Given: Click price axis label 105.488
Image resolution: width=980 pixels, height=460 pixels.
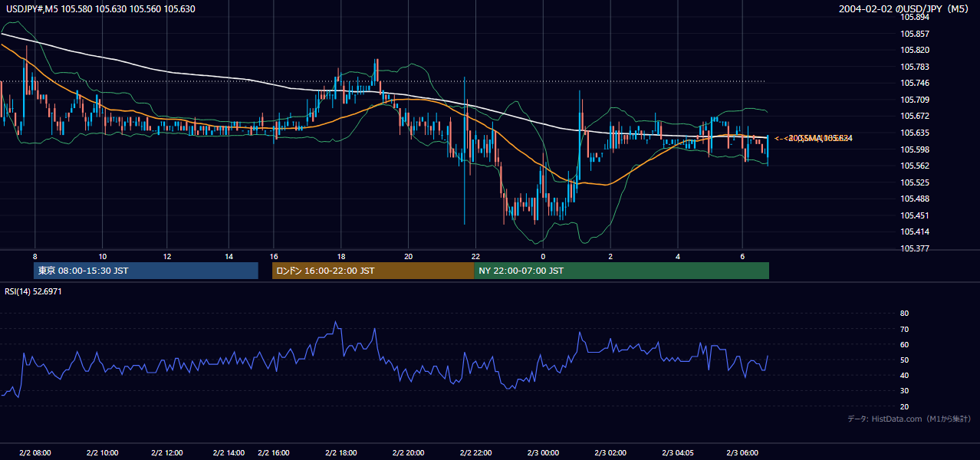Looking at the screenshot, I should [915, 199].
